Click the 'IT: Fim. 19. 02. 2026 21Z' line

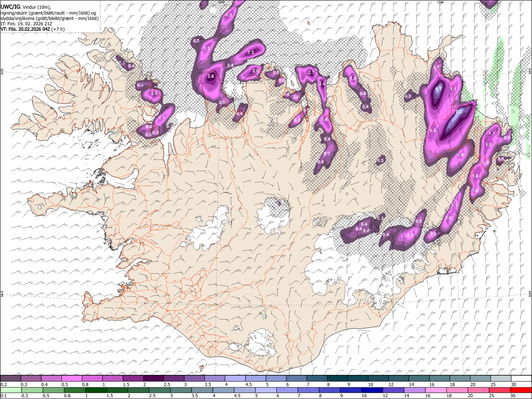(x=26, y=24)
